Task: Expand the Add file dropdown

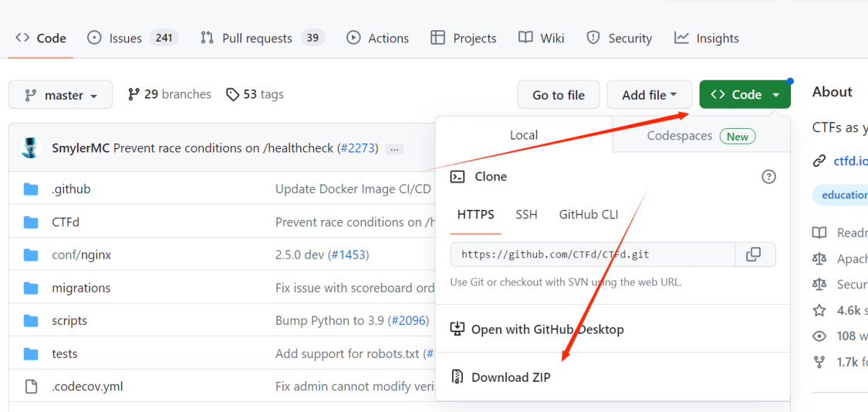Action: [x=650, y=95]
